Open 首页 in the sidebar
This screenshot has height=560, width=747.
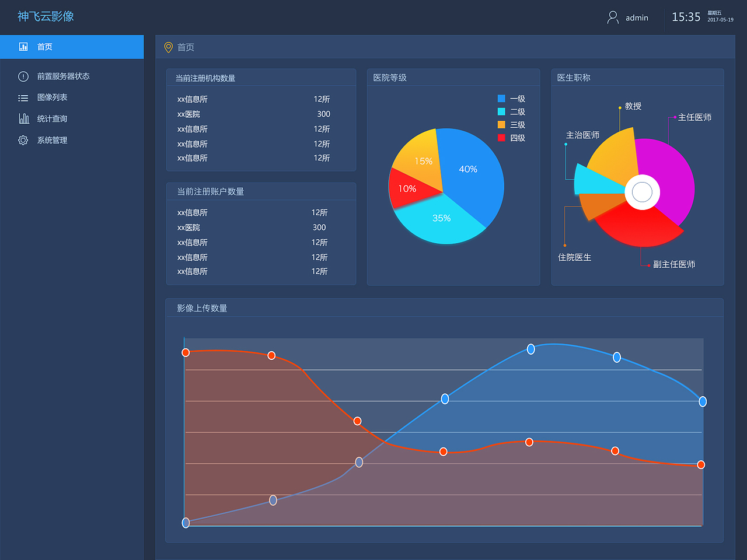point(72,47)
